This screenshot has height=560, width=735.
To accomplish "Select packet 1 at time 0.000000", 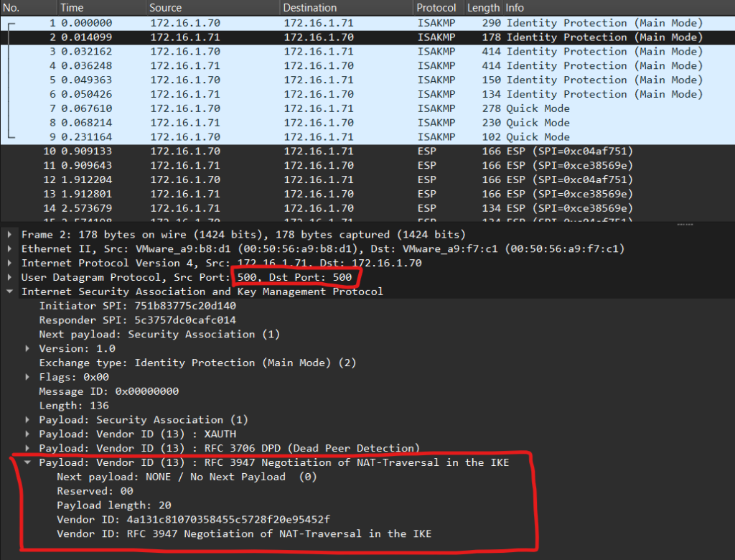I will point(367,23).
